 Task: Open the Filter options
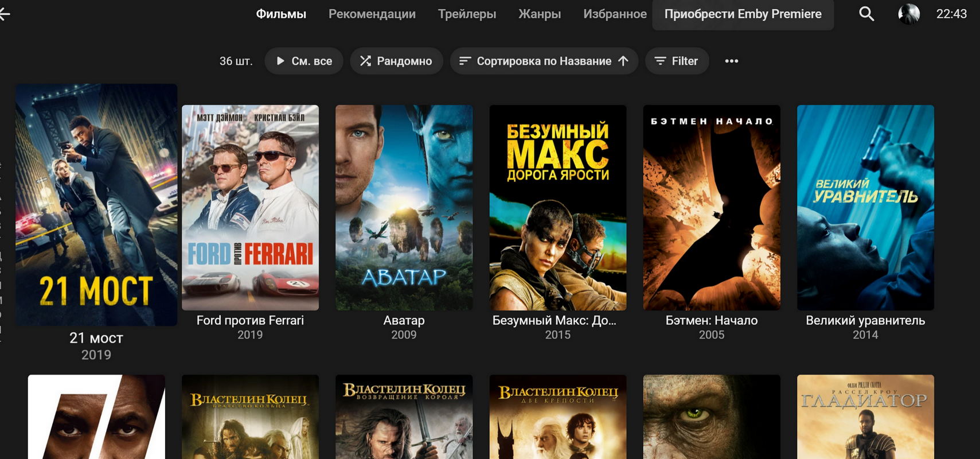pos(677,61)
